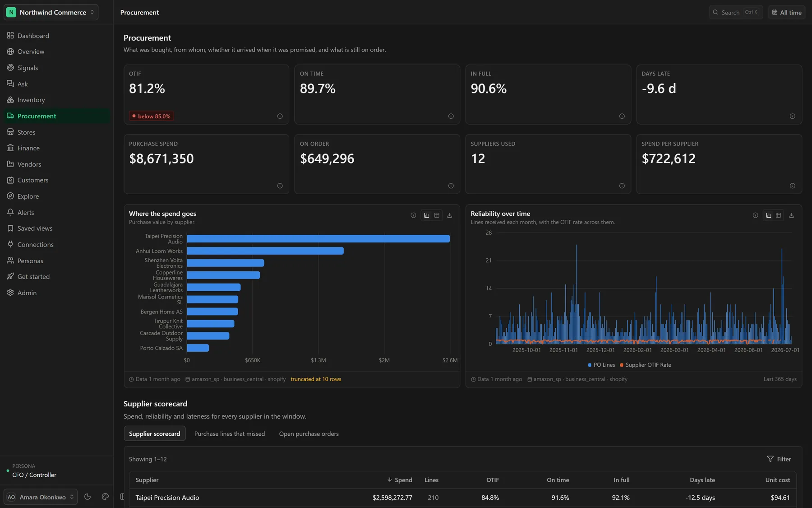Download Where the spend goes chart data
This screenshot has height=508, width=812.
click(449, 215)
